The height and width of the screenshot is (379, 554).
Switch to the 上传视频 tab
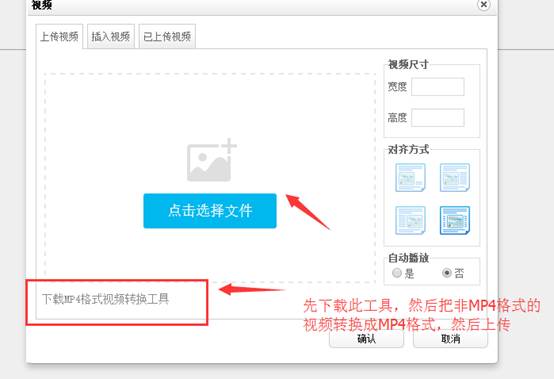point(59,36)
